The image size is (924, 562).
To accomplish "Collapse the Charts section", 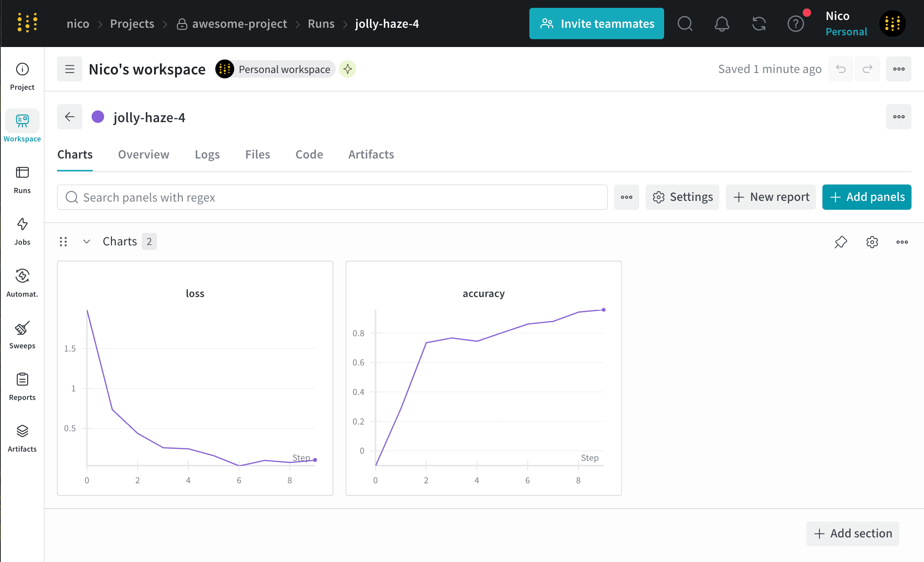I will (x=86, y=241).
